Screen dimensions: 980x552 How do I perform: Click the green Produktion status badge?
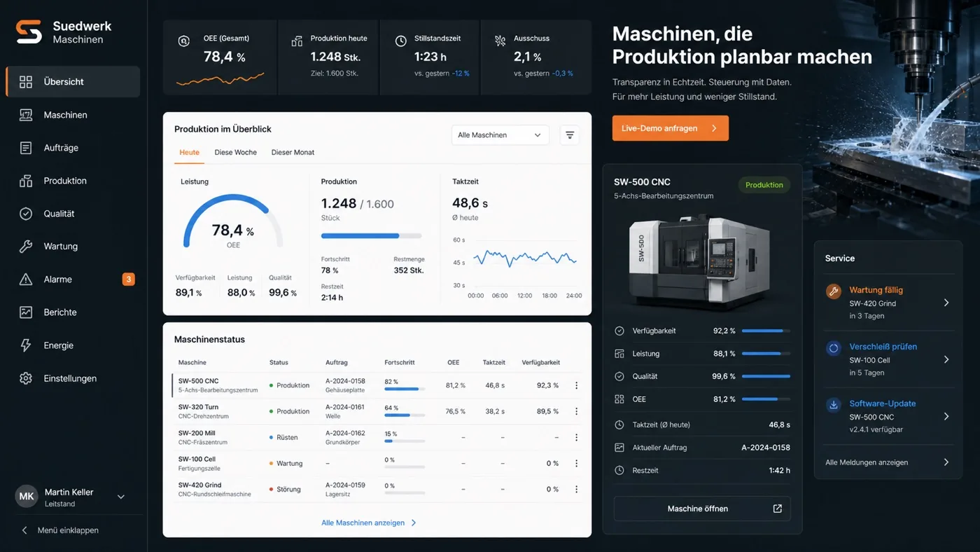pos(764,185)
